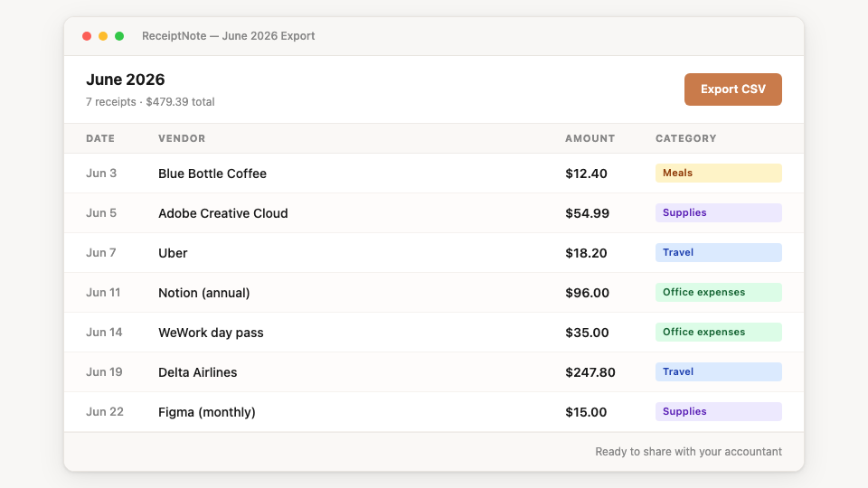Click the Jun 11 date cell
This screenshot has height=488, width=868.
click(x=103, y=293)
